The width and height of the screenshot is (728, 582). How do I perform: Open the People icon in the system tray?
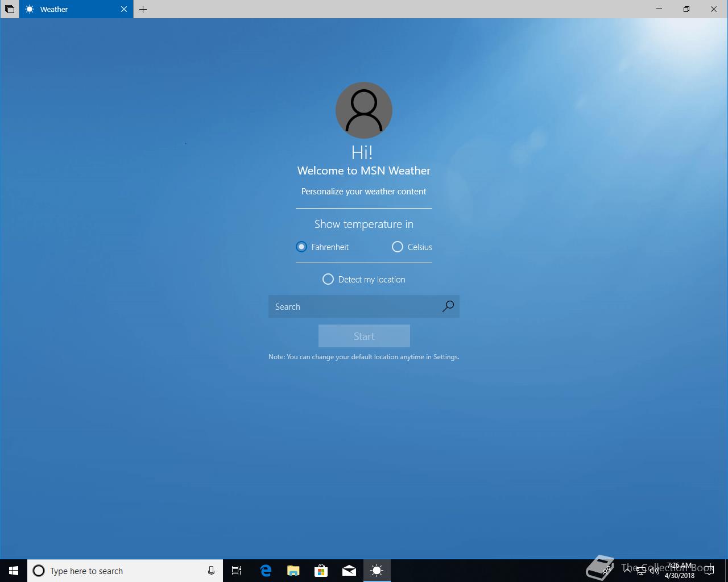(x=607, y=571)
